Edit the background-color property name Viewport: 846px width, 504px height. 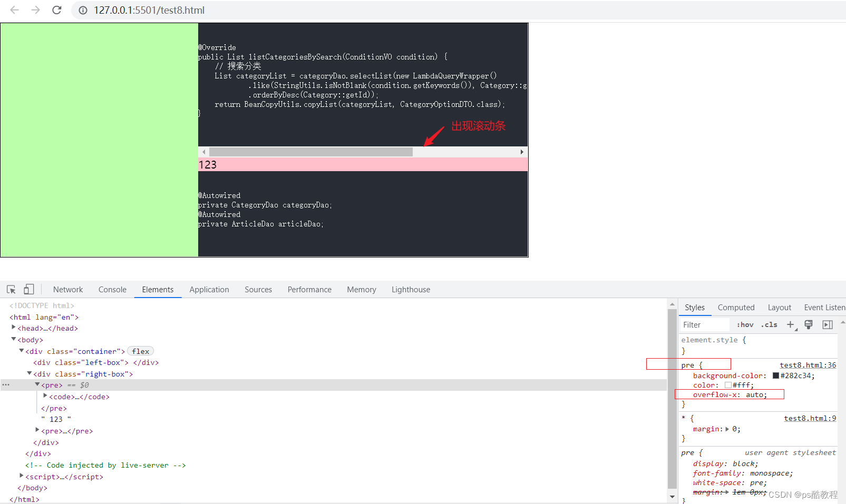[728, 375]
